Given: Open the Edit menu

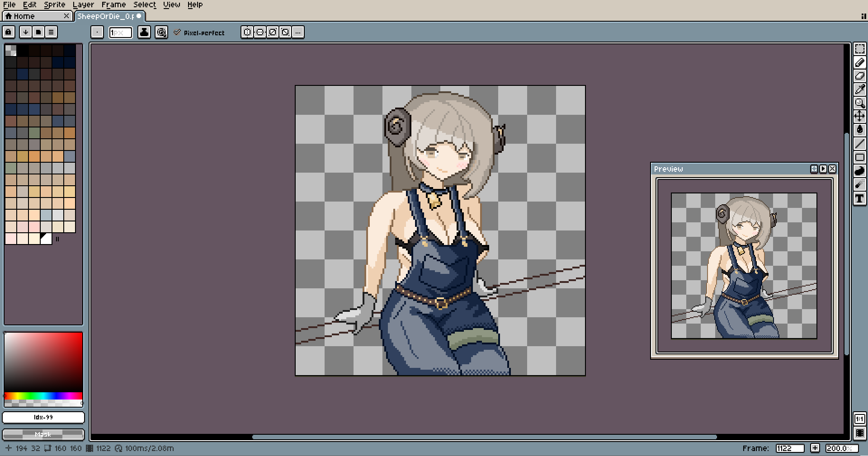Looking at the screenshot, I should tap(29, 5).
